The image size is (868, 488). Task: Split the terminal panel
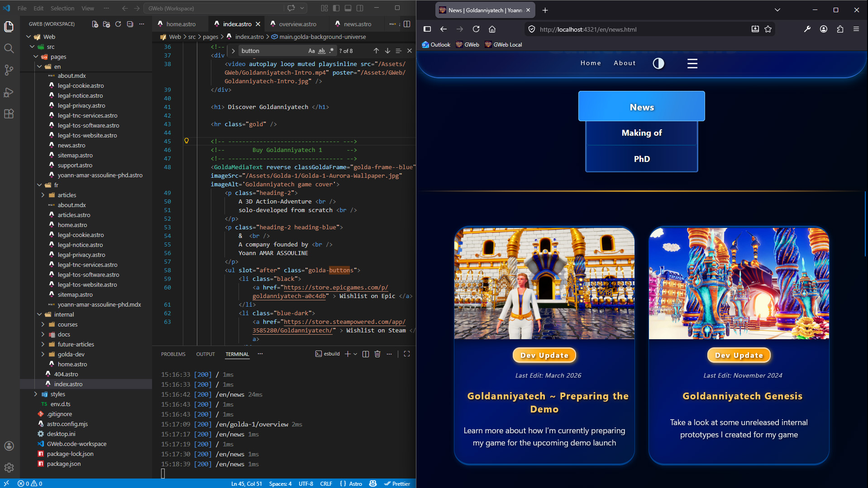(366, 354)
